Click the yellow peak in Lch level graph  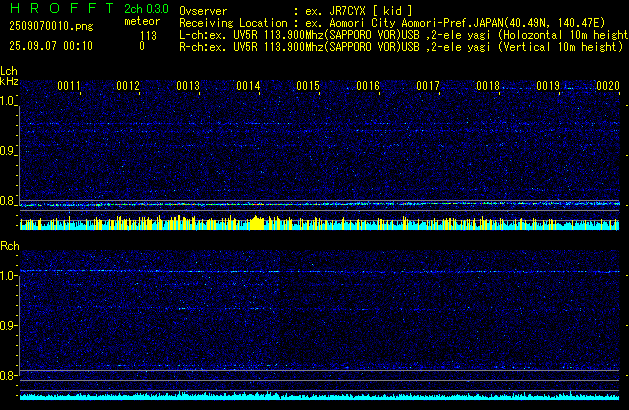[257, 223]
